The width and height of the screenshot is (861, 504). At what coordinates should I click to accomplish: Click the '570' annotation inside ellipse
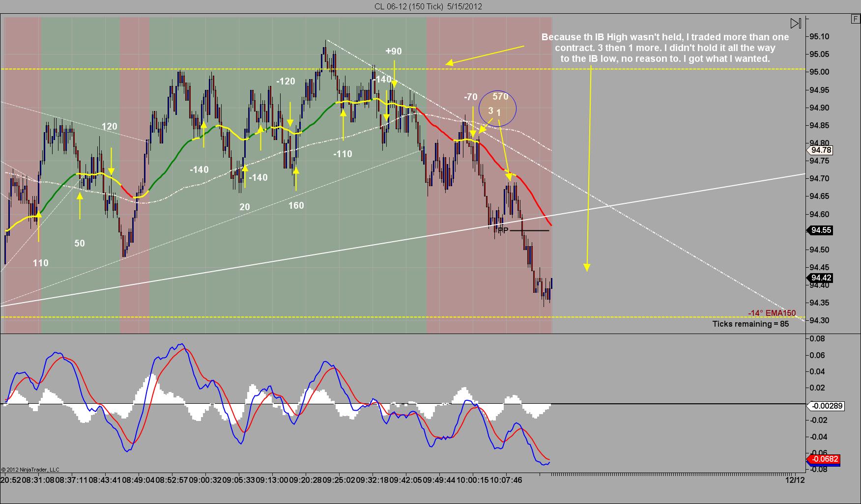[500, 97]
